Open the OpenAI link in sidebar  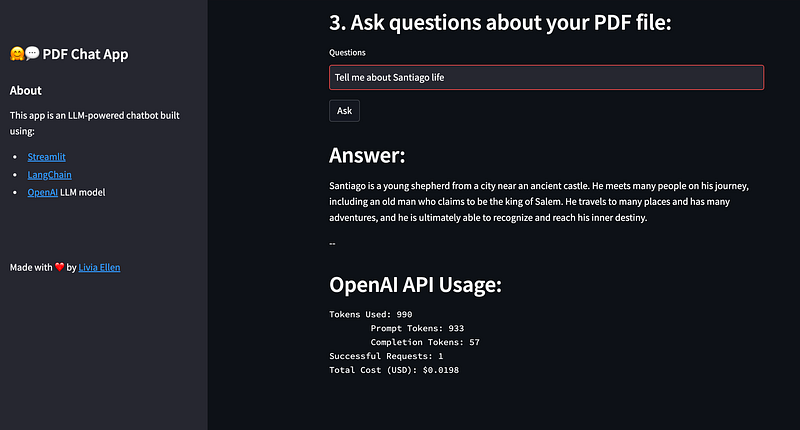[x=42, y=192]
